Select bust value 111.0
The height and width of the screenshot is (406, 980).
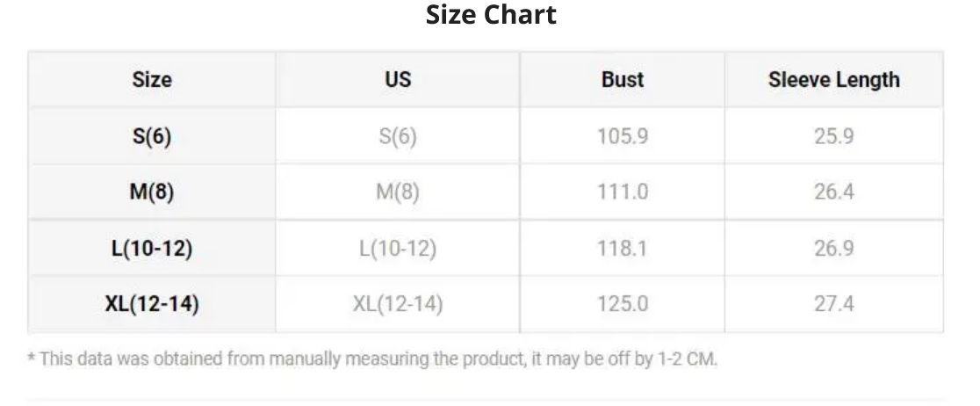click(x=623, y=192)
